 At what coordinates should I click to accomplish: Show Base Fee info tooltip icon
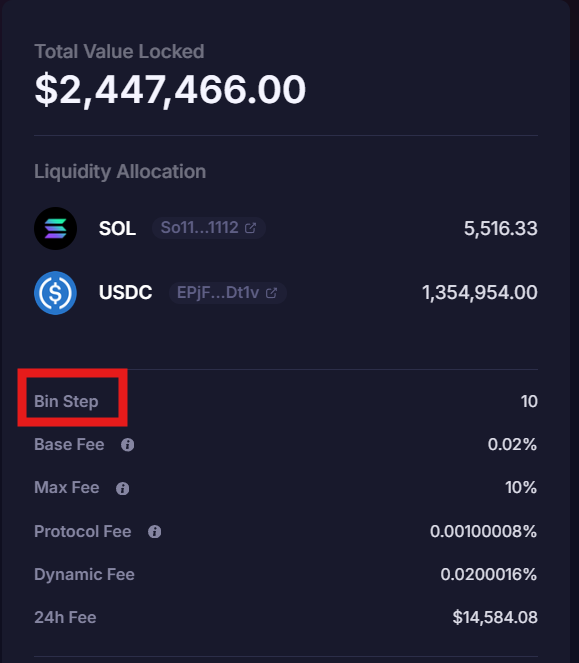point(127,445)
